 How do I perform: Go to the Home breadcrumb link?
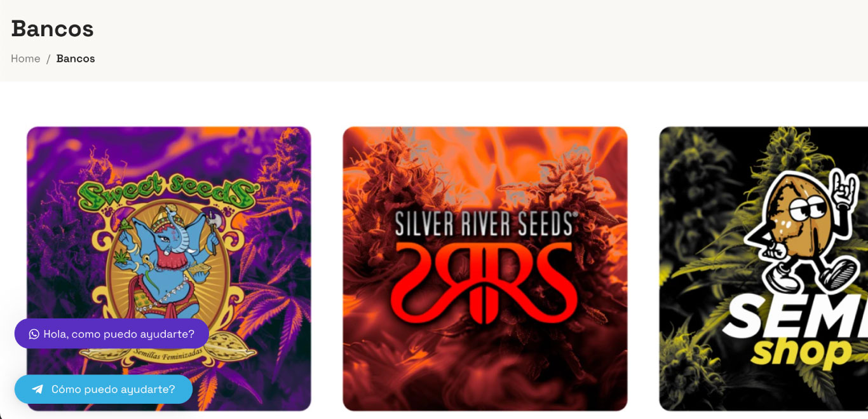(x=25, y=58)
